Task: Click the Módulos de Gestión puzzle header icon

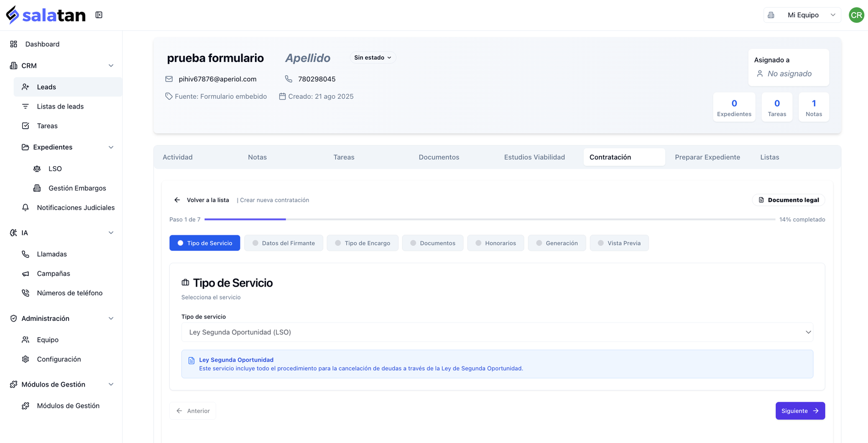Action: [x=14, y=384]
